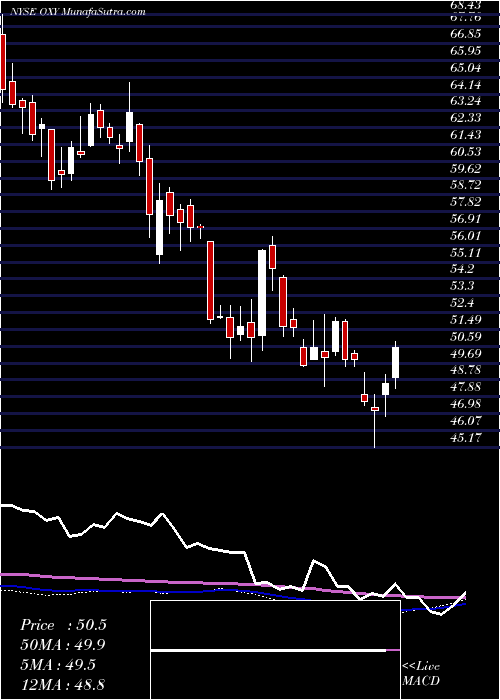Click the 46.07 price axis label

coord(466,421)
